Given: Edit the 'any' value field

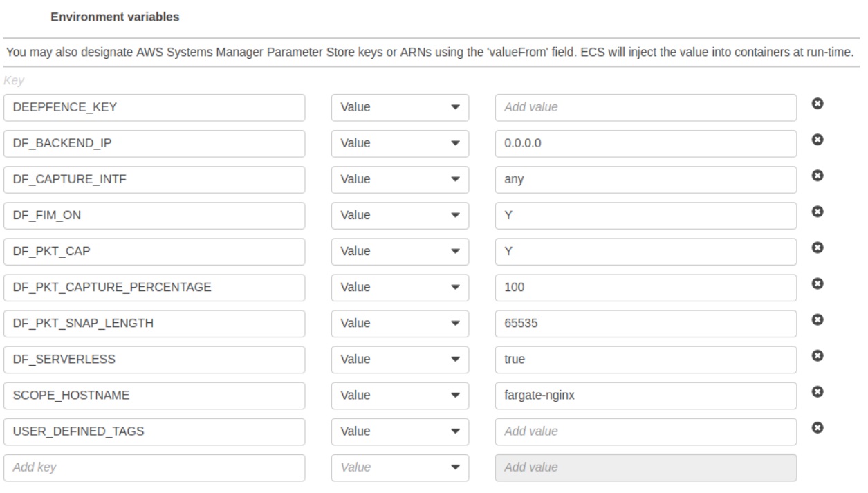Looking at the screenshot, I should 646,180.
